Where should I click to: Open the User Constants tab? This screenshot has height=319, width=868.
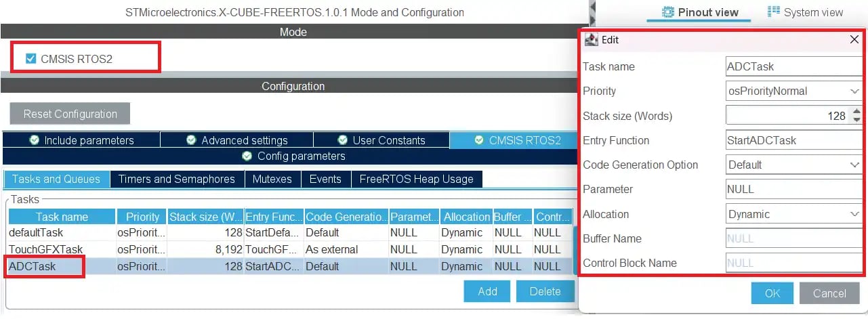(x=381, y=140)
